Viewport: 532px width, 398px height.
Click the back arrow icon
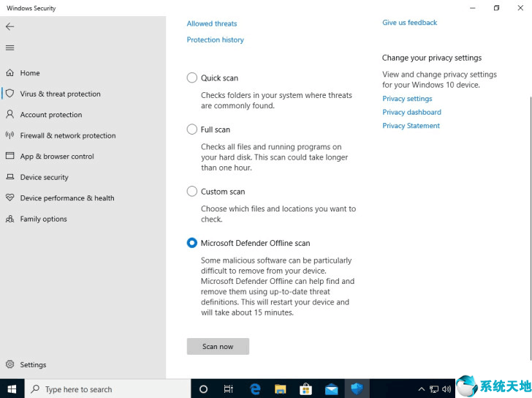click(9, 26)
